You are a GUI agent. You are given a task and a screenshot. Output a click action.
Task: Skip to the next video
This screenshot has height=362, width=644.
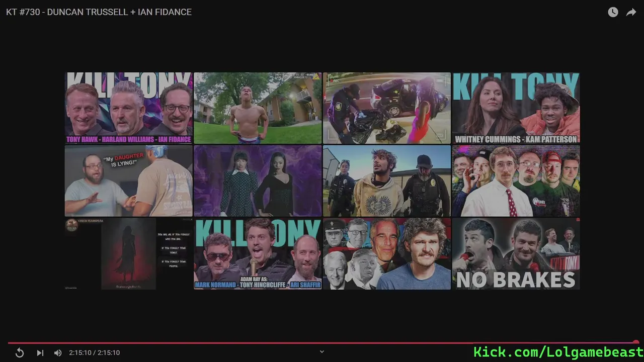40,353
